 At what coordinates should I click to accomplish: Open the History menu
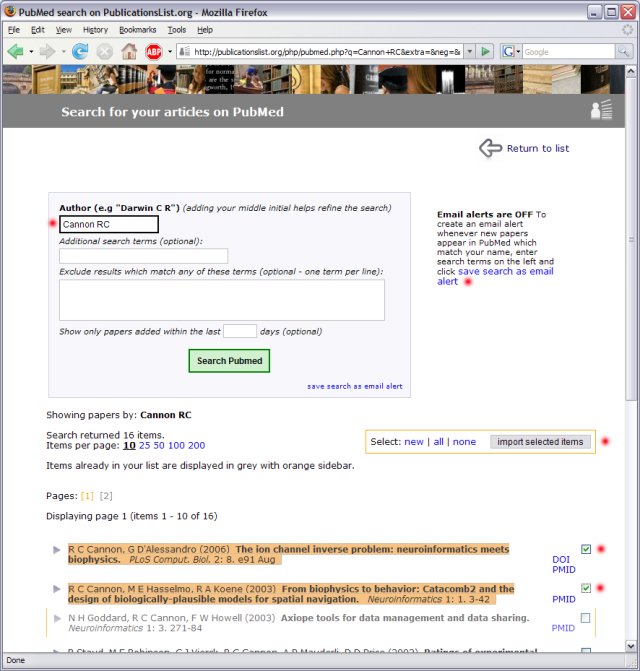pyautogui.click(x=95, y=30)
